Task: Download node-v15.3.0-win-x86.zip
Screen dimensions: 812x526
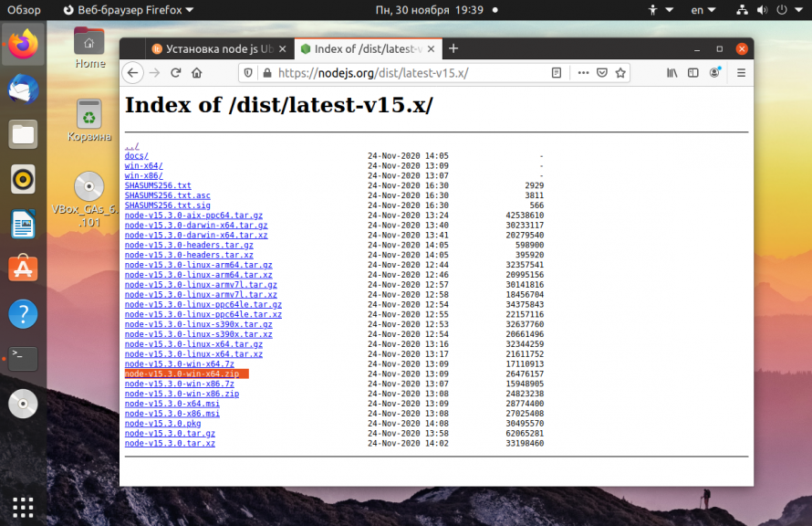Action: (182, 394)
